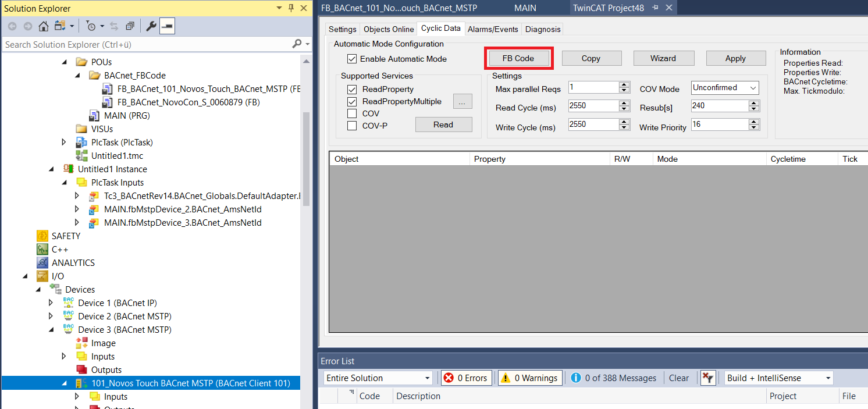Click the Untitled1.tmc file icon
The width and height of the screenshot is (868, 409).
click(x=81, y=155)
